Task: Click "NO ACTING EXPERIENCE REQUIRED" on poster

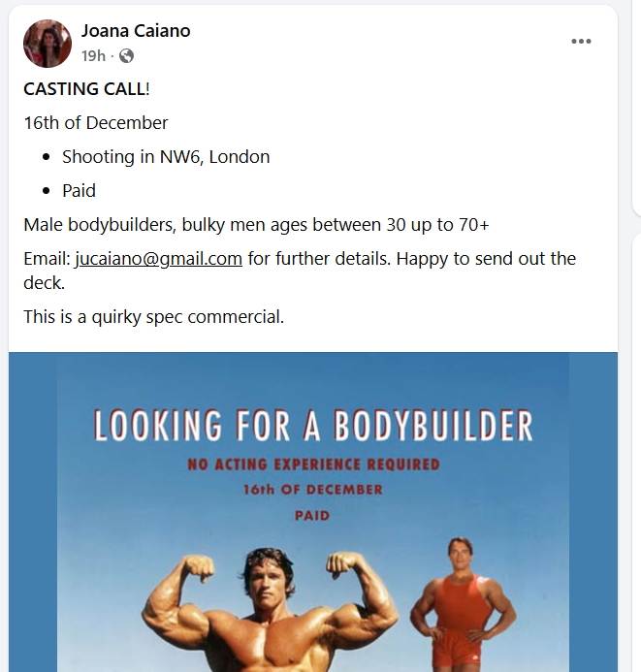Action: [x=313, y=464]
